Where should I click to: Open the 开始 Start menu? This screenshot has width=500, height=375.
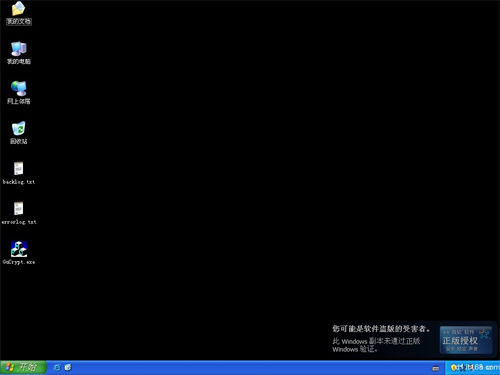tap(23, 367)
